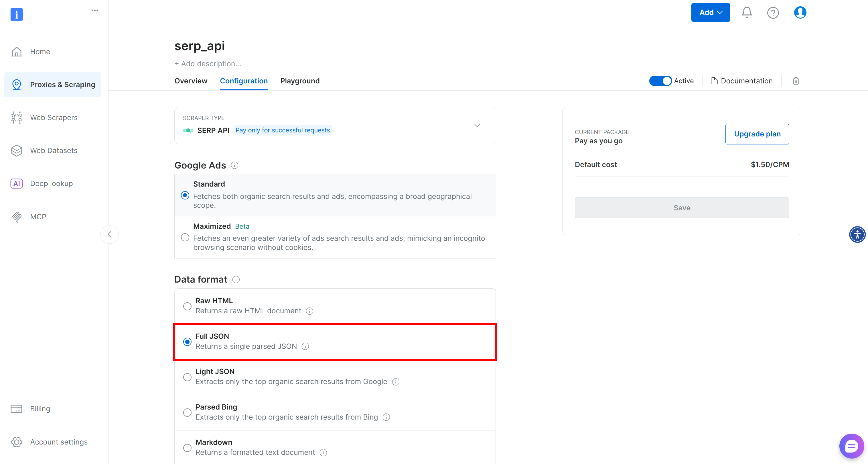Viewport: 868px width, 464px height.
Task: Choose Light JSON data format
Action: [x=187, y=377]
